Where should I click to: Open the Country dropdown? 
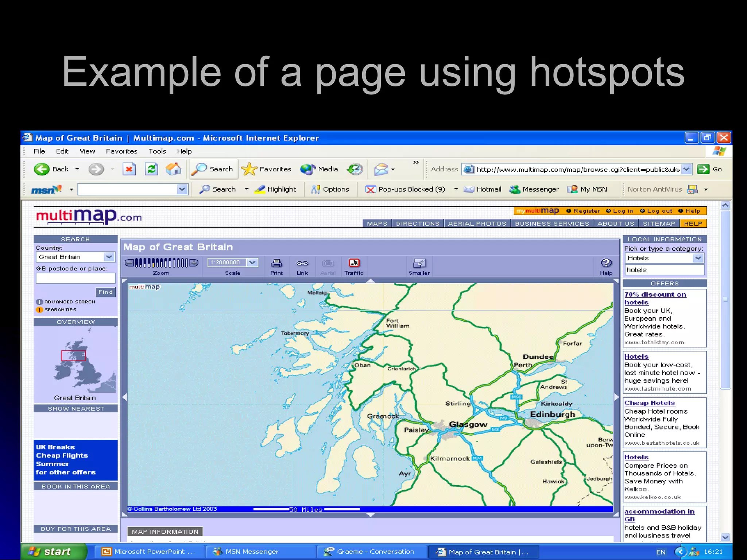point(109,257)
